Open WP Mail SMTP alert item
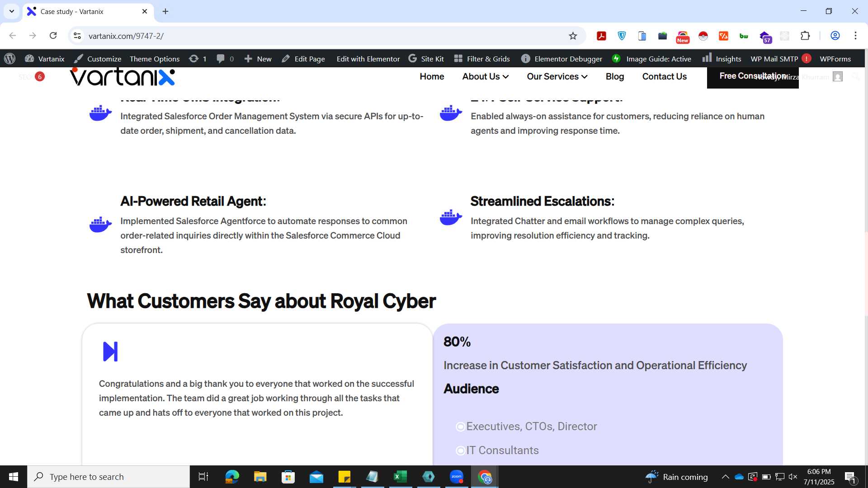 (x=781, y=59)
